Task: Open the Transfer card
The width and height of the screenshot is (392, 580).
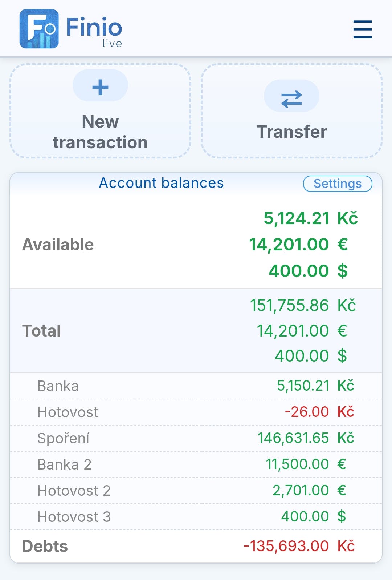Action: 292,111
